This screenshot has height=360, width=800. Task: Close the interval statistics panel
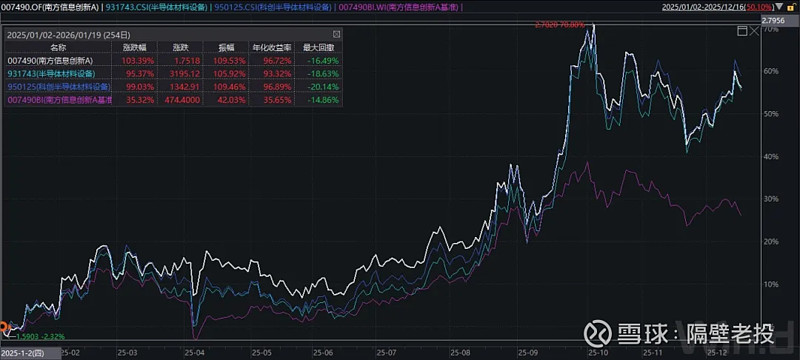(336, 35)
